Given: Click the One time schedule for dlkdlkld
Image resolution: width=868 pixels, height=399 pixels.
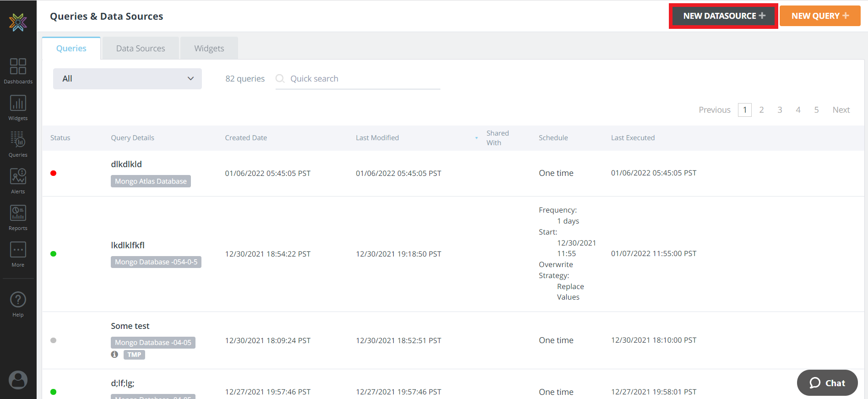Looking at the screenshot, I should (556, 173).
